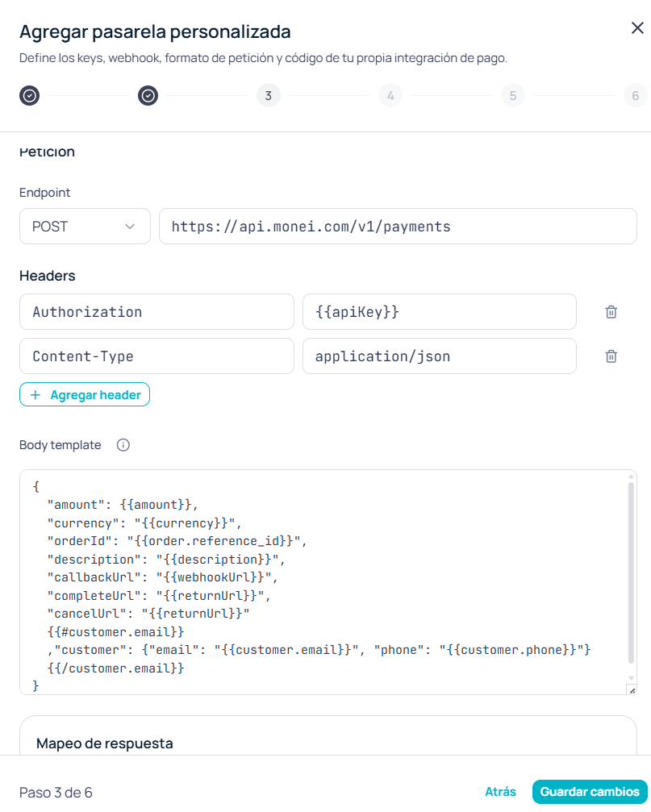Click the Mapeo de respuesta heading
Image resolution: width=651 pixels, height=812 pixels.
point(105,743)
